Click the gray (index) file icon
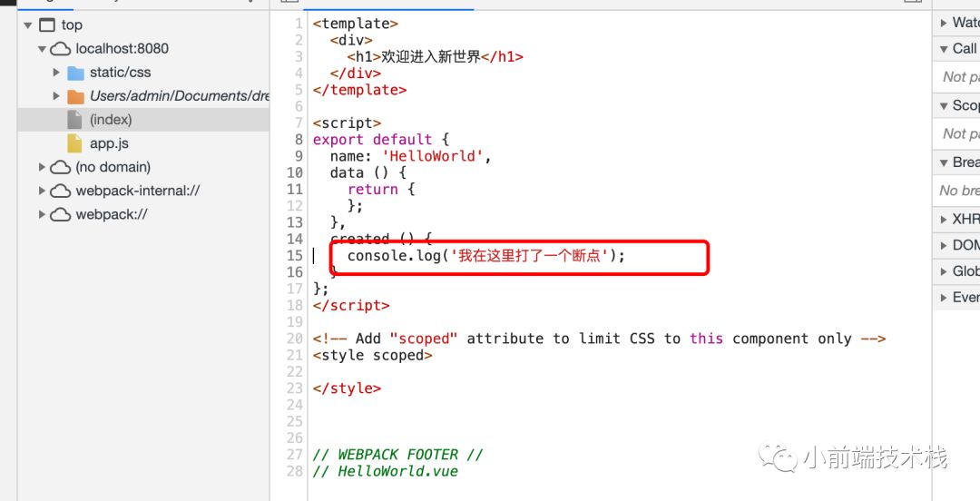Viewport: 980px width, 501px height. click(74, 120)
